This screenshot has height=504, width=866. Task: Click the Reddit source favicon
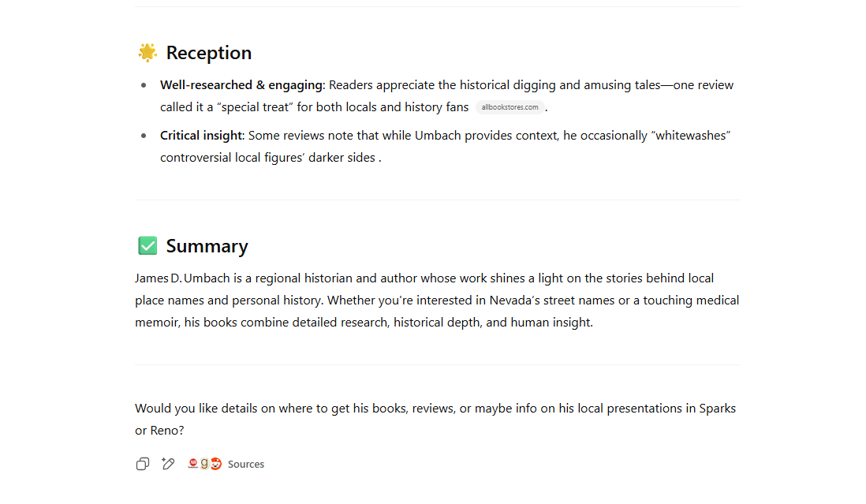(216, 464)
